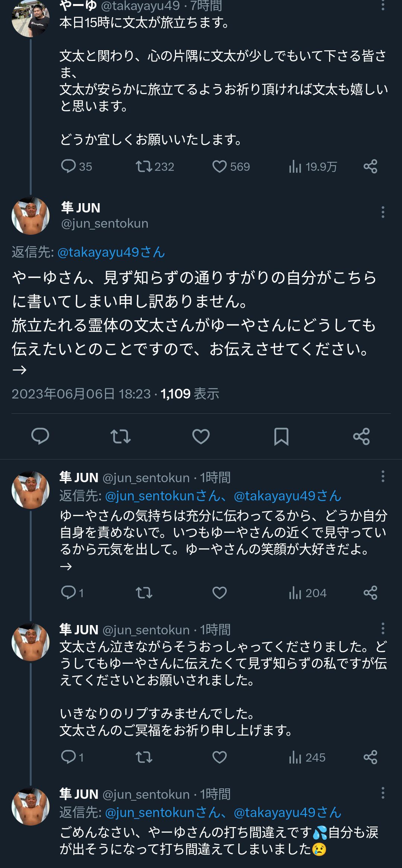Screen dimensions: 402x868
Task: Open やーゆ's profile picture
Action: pos(31,19)
